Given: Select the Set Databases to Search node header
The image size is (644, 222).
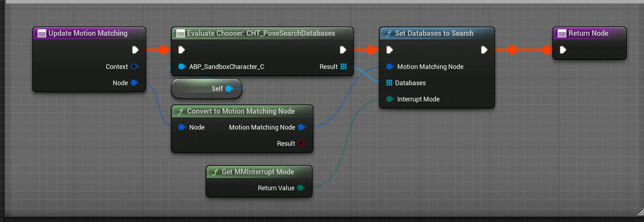Looking at the screenshot, I should pos(437,33).
